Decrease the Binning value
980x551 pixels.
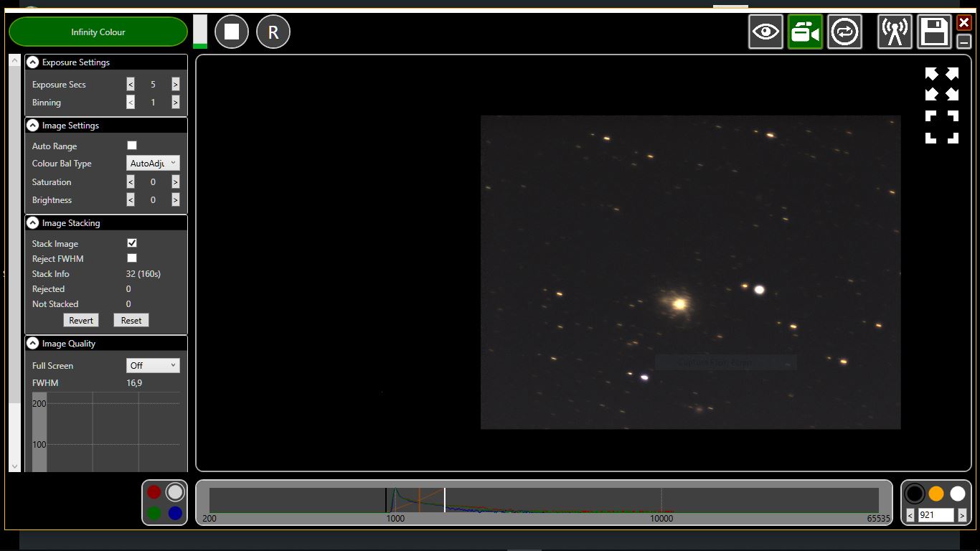point(131,103)
